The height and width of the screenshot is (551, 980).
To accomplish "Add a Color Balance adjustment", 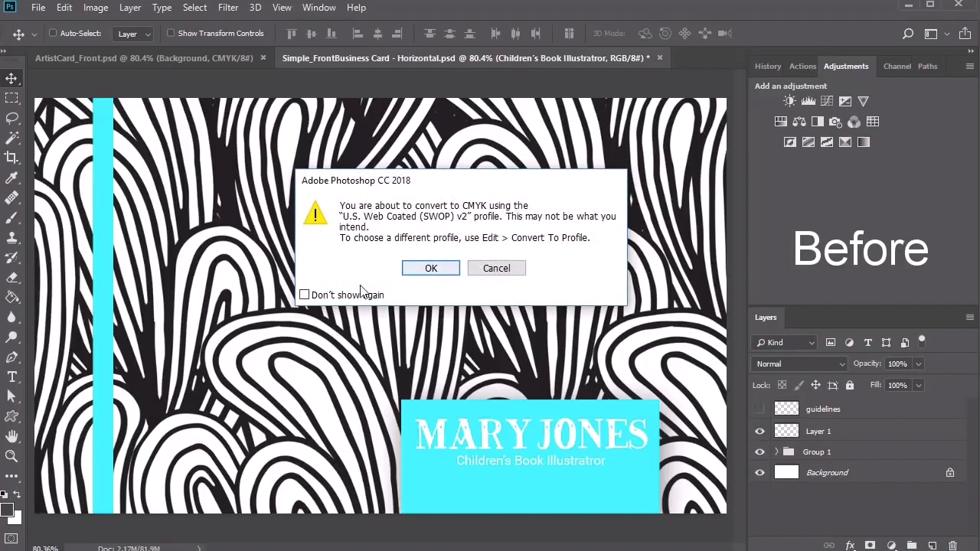I will pos(799,122).
